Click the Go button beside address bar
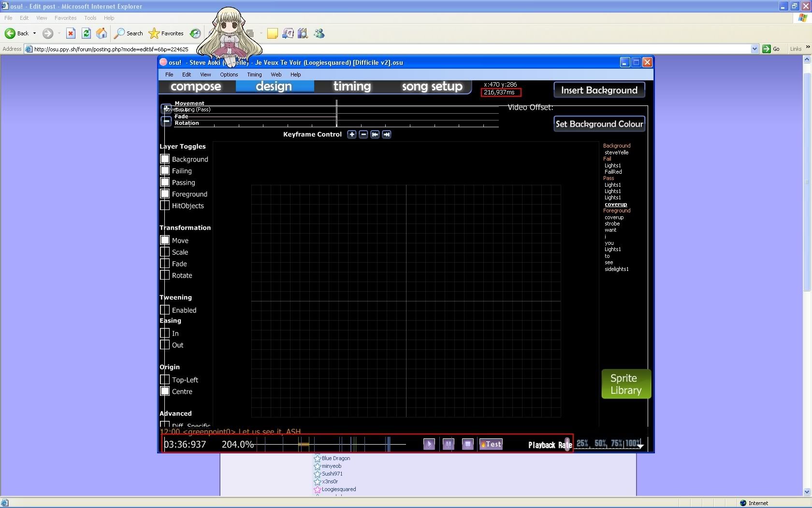The image size is (812, 508). click(x=771, y=49)
